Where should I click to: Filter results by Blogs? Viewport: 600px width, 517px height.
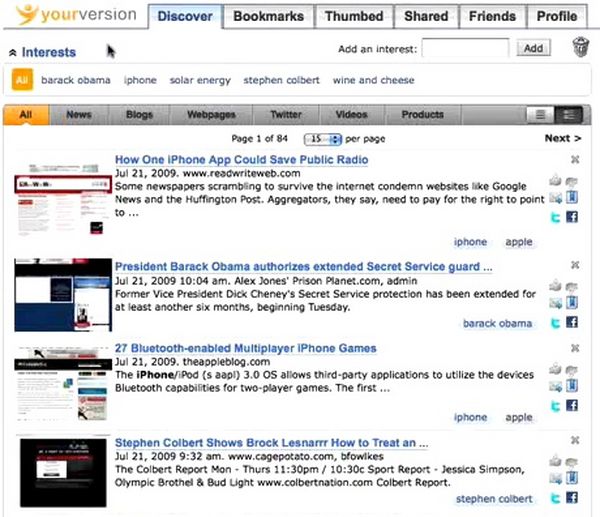[x=139, y=114]
